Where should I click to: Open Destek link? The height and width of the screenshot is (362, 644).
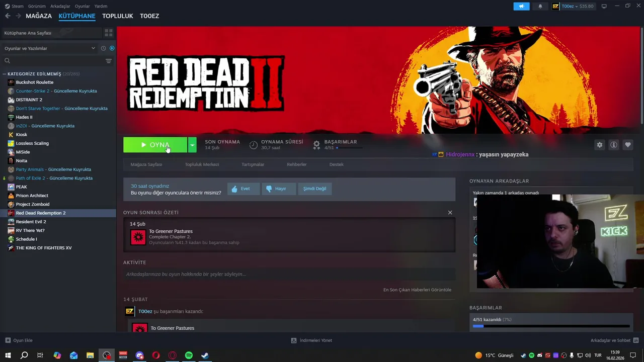coord(337,164)
